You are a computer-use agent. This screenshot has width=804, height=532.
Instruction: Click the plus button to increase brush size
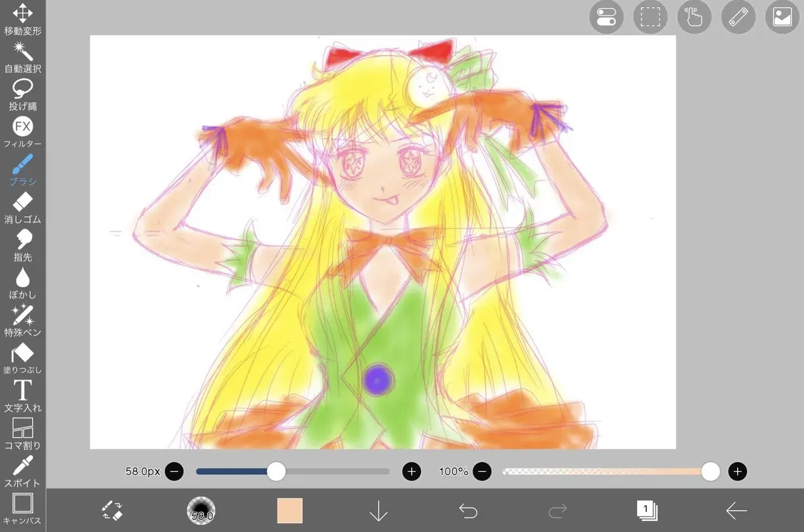click(x=411, y=471)
